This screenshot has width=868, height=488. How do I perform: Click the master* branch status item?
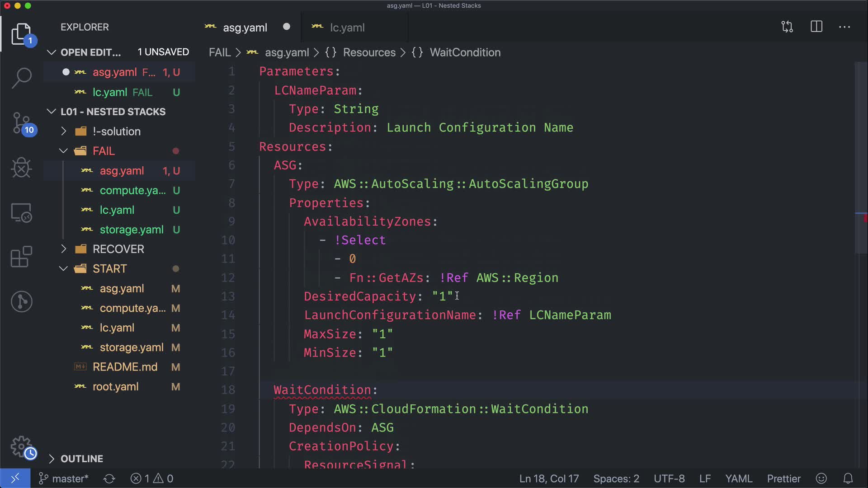(64, 479)
